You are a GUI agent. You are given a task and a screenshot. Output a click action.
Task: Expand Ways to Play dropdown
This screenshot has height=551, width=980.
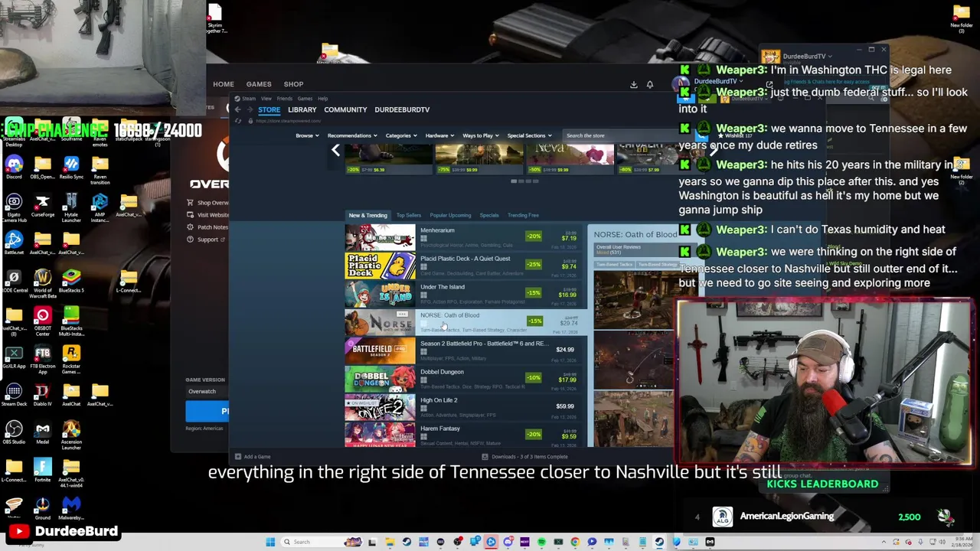point(480,135)
